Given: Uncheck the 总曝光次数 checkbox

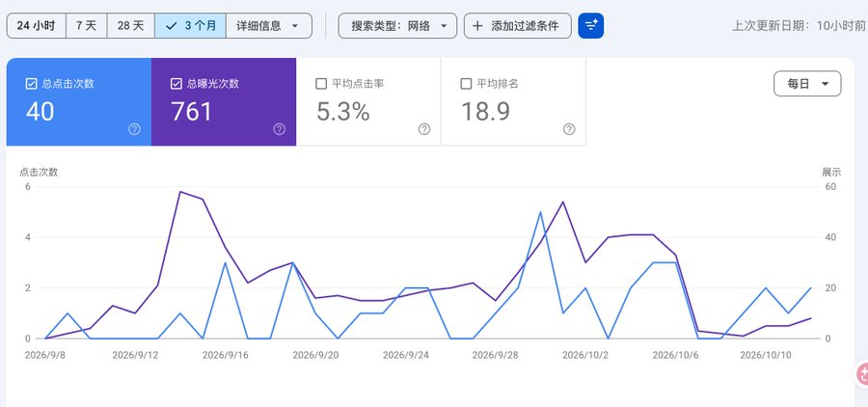Looking at the screenshot, I should 176,84.
